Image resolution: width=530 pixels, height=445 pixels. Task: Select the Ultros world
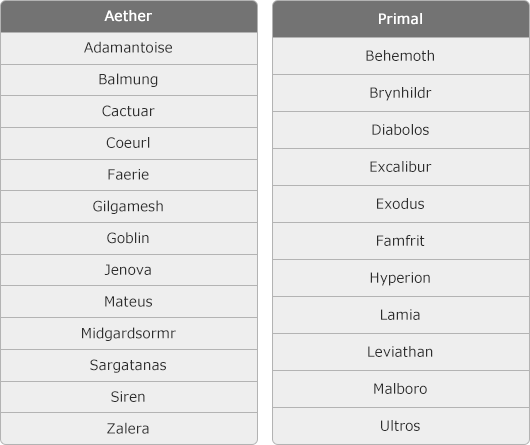click(401, 426)
